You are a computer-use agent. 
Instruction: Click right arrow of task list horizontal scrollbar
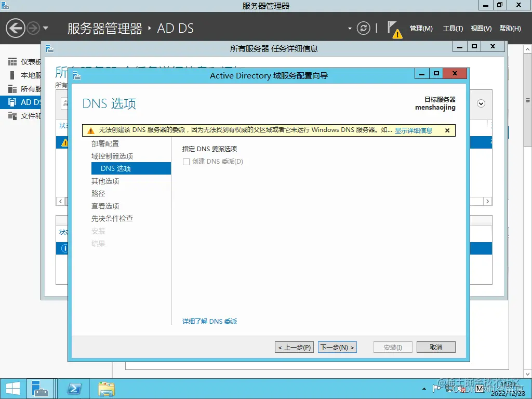coord(487,201)
